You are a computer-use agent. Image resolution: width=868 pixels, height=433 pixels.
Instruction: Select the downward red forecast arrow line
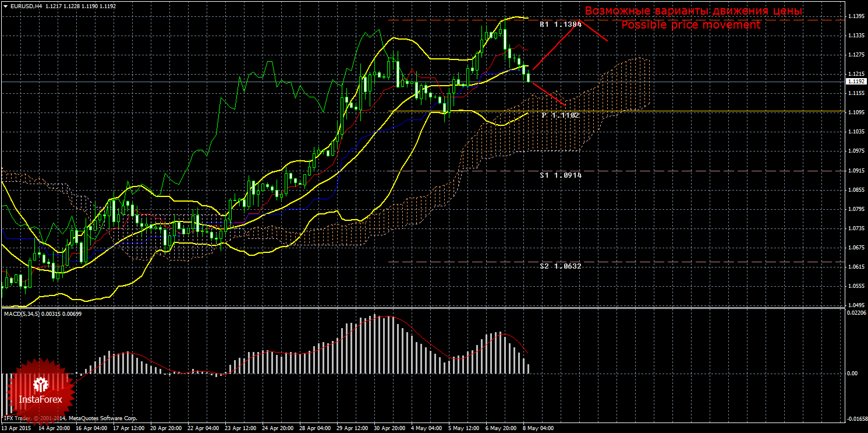click(549, 94)
